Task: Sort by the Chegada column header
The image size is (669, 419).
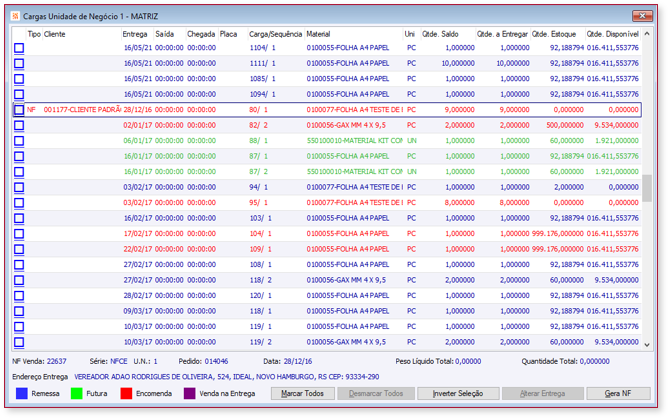Action: pyautogui.click(x=201, y=34)
